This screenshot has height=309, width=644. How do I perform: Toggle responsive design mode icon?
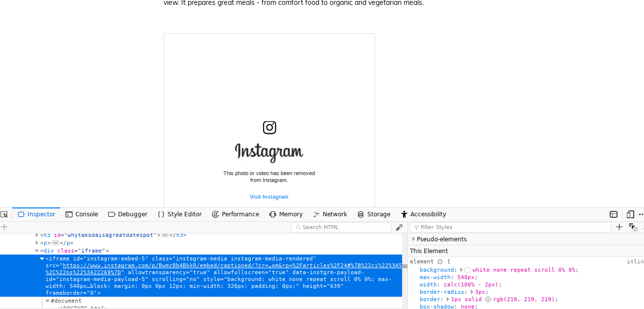coord(630,214)
